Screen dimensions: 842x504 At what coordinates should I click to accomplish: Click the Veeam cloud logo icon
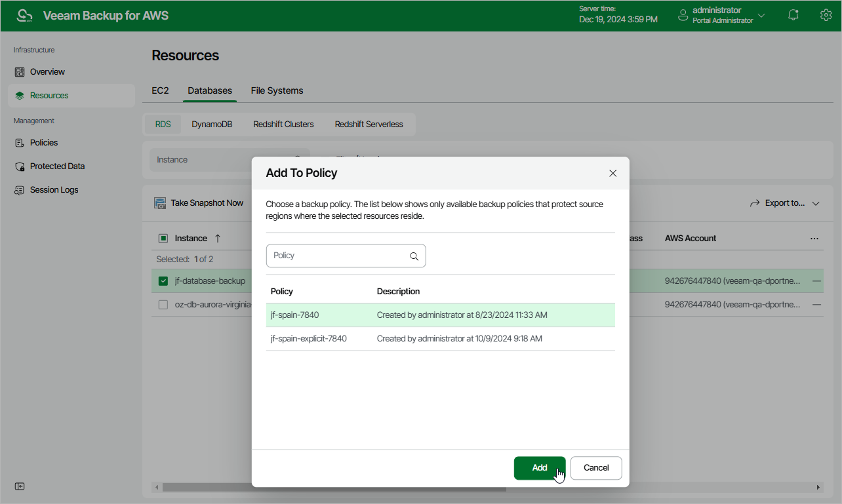pyautogui.click(x=25, y=16)
